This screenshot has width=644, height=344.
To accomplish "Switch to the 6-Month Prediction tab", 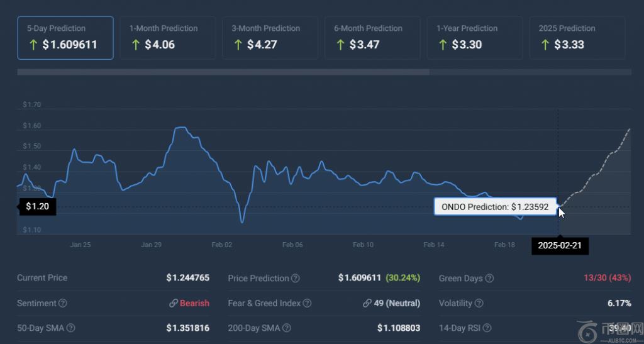I will (372, 38).
